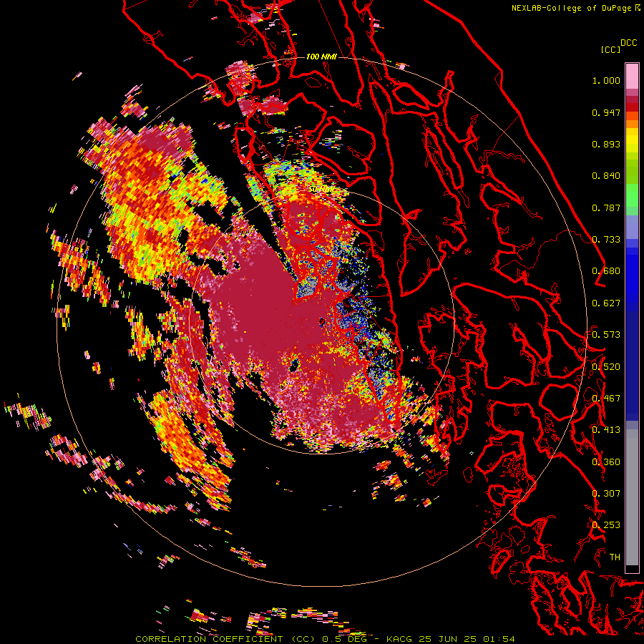The width and height of the screenshot is (644, 644).
Task: Click the 0.413 scale value
Action: (x=606, y=430)
